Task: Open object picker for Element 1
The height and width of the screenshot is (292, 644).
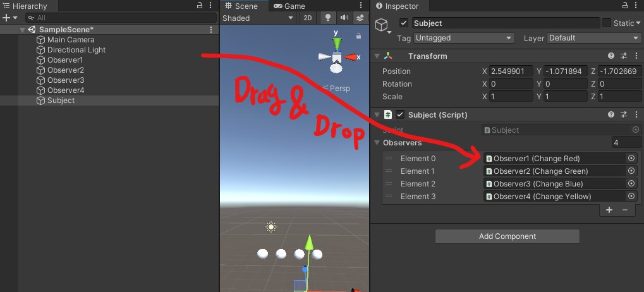Action: point(632,171)
